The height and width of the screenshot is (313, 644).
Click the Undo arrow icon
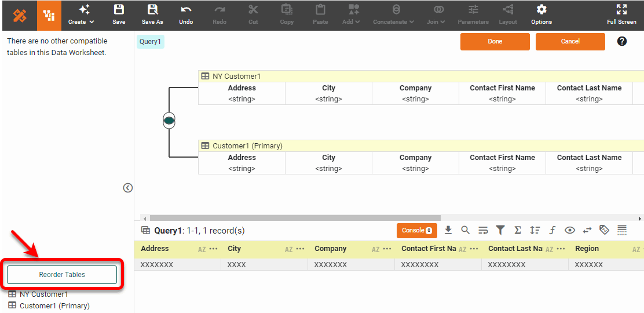coord(186,14)
